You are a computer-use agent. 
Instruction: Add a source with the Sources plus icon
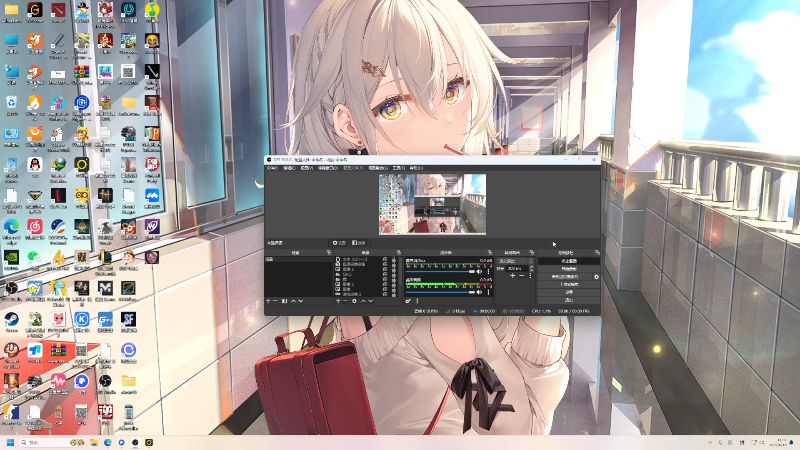click(338, 301)
